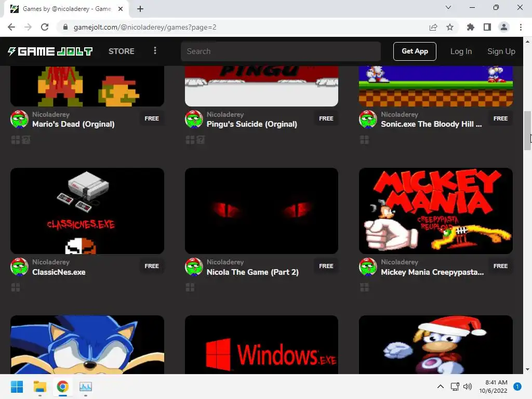Screen dimensions: 532x399
Task: Close the Games by @nicoladerey tab
Action: pos(121,9)
